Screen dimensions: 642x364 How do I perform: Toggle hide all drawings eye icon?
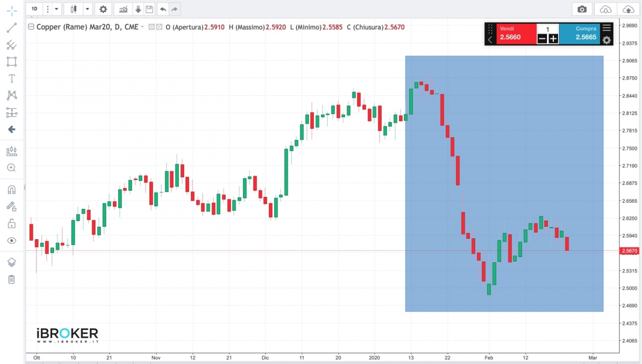tap(12, 241)
